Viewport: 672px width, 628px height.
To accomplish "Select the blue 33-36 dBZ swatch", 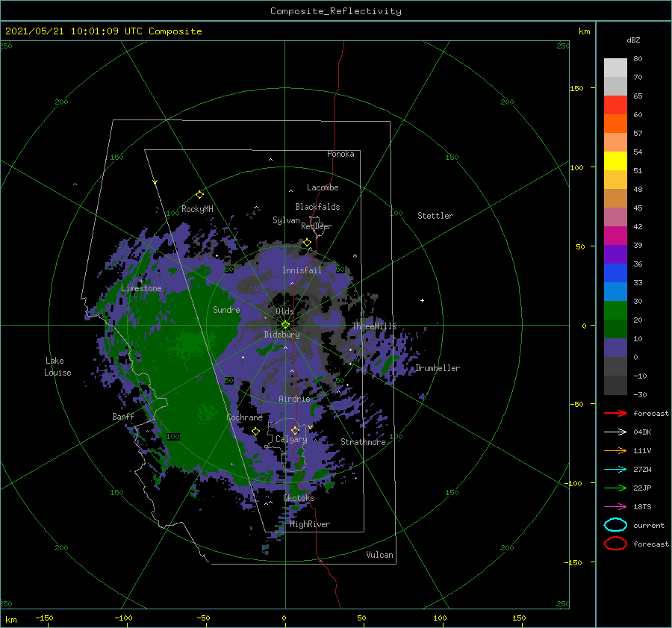I will 615,273.
